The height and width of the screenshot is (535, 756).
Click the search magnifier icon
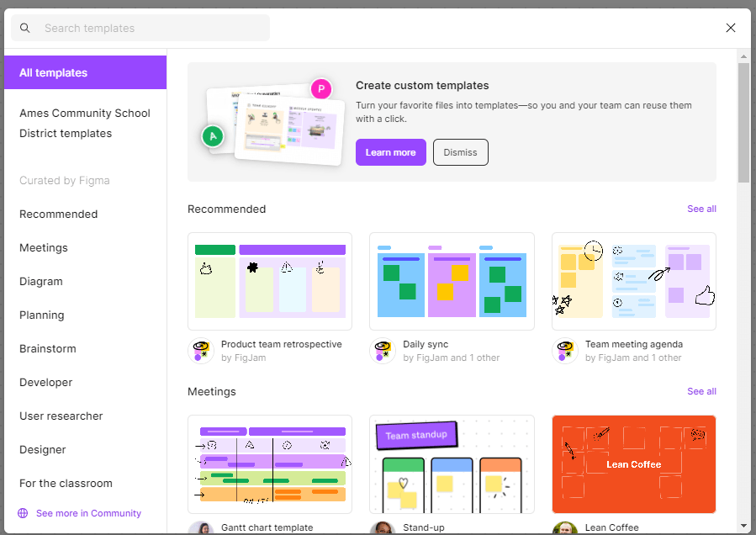(x=25, y=28)
